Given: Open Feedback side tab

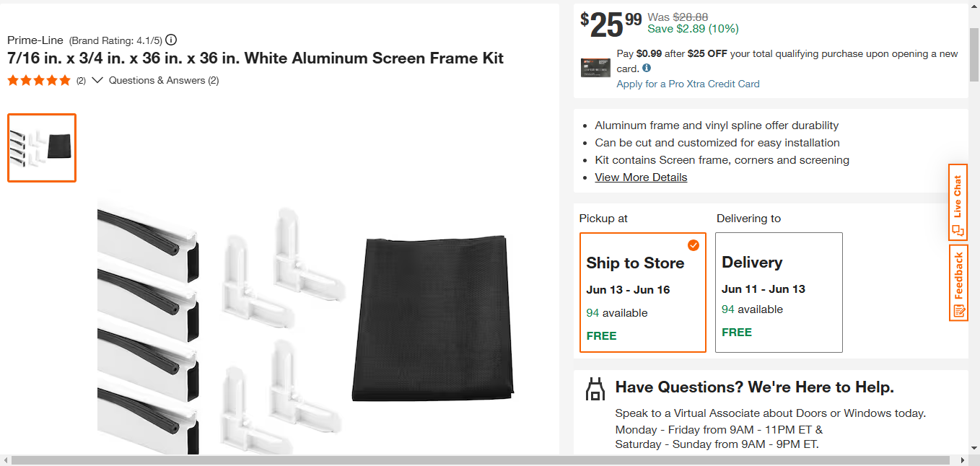Looking at the screenshot, I should 958,283.
